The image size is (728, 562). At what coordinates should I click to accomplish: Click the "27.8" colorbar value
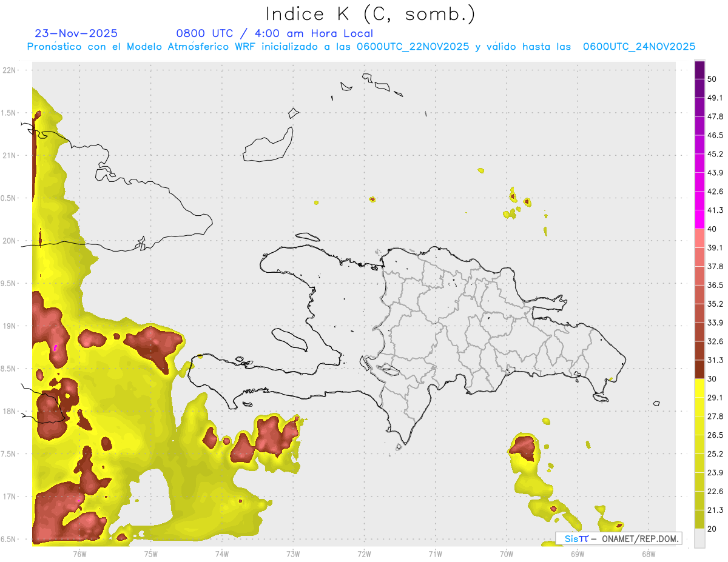pos(715,416)
